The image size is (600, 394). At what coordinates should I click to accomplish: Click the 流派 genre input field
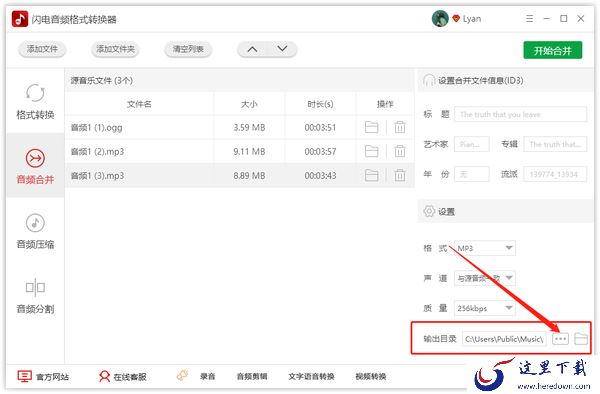pyautogui.click(x=555, y=174)
